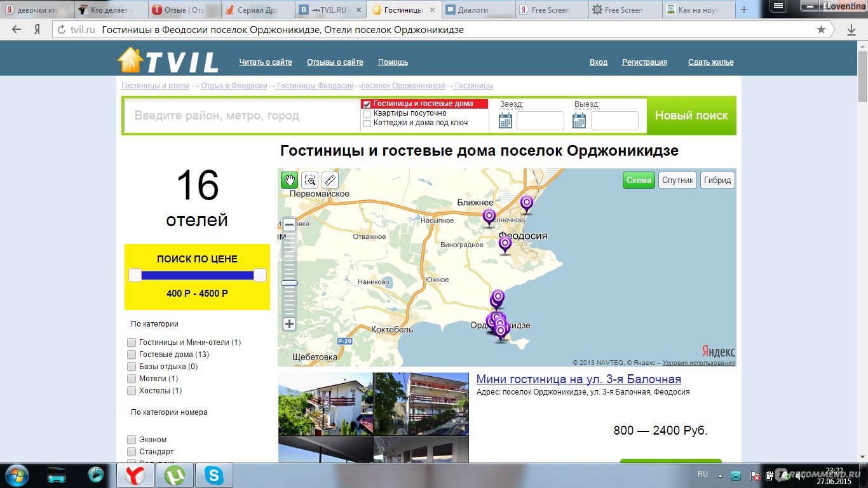Open Yandex browser from the taskbar
This screenshot has width=868, height=488.
(x=135, y=475)
